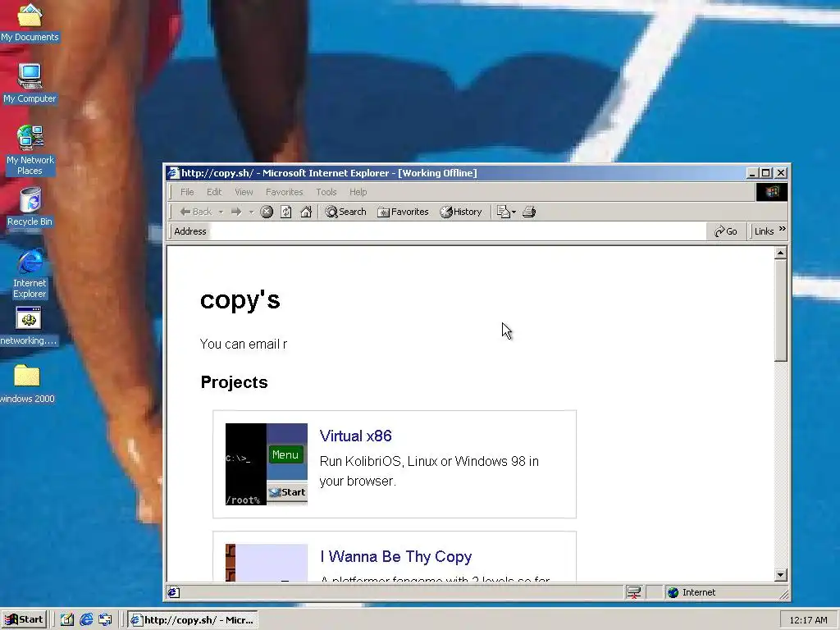The image size is (840, 630).
Task: Click the Virtual x86 project thumbnail
Action: (x=267, y=464)
